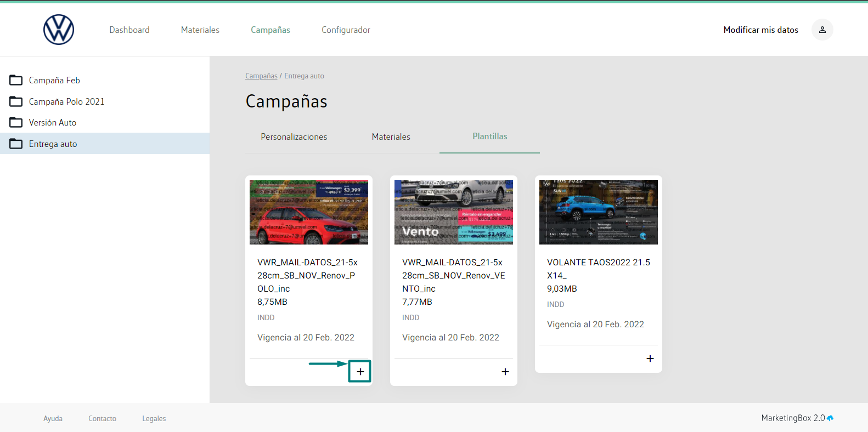Open the Ayuda footer link
Viewport: 868px width, 432px height.
[x=53, y=418]
